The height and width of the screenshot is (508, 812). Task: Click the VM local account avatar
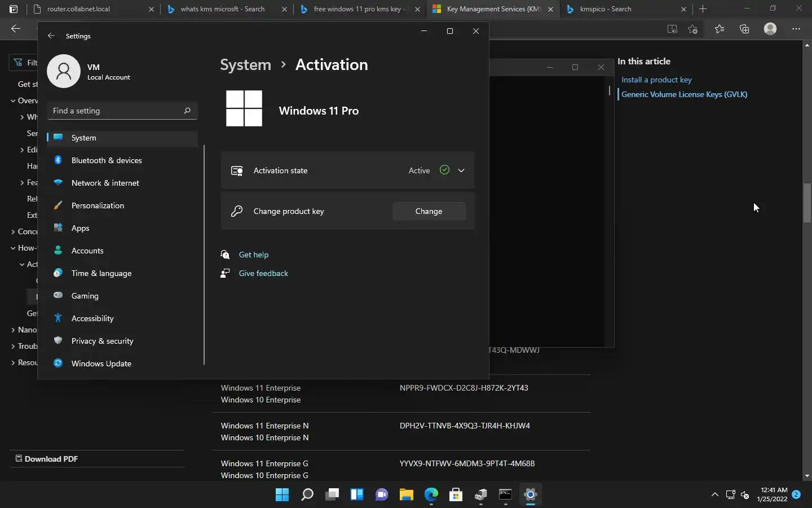point(64,71)
